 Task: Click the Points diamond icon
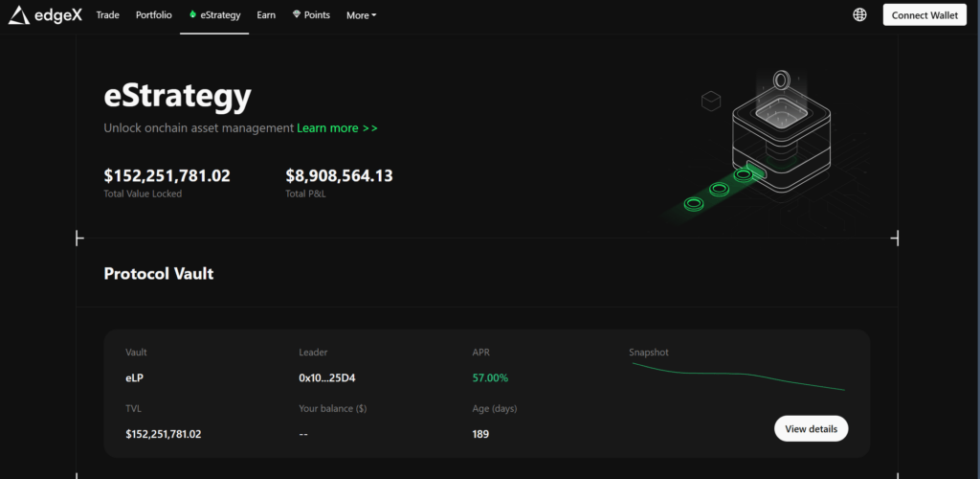297,15
